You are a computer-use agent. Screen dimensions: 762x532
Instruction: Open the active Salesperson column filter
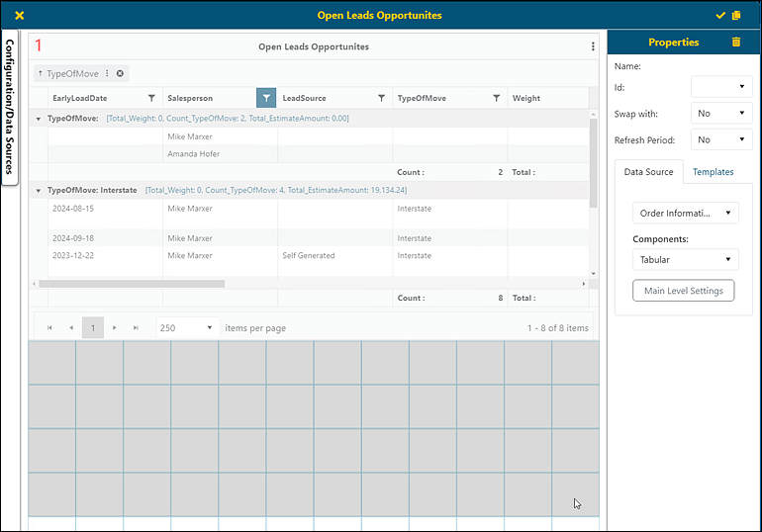266,98
